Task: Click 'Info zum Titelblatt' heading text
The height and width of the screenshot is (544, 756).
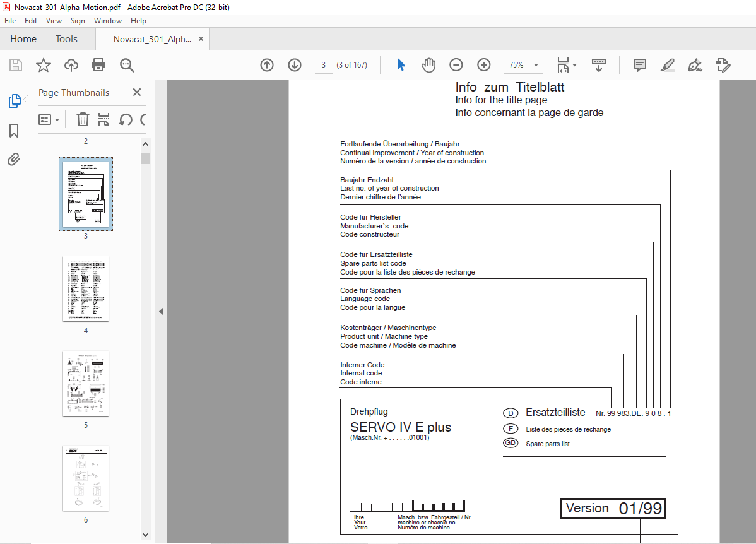Action: pyautogui.click(x=510, y=87)
